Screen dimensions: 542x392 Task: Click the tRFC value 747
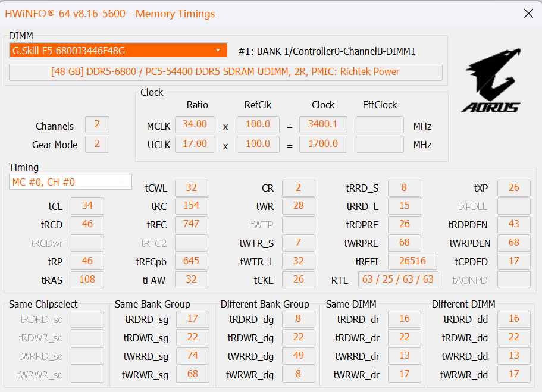[192, 224]
